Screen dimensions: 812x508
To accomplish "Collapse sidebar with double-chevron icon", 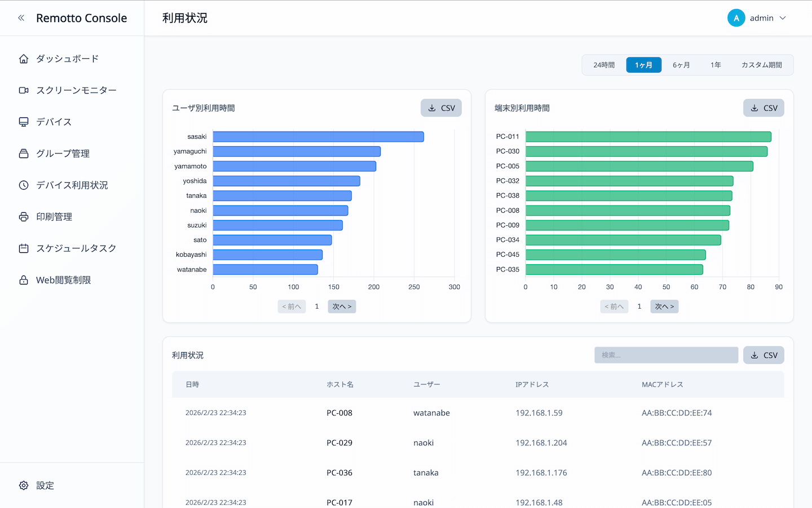I will pos(21,18).
